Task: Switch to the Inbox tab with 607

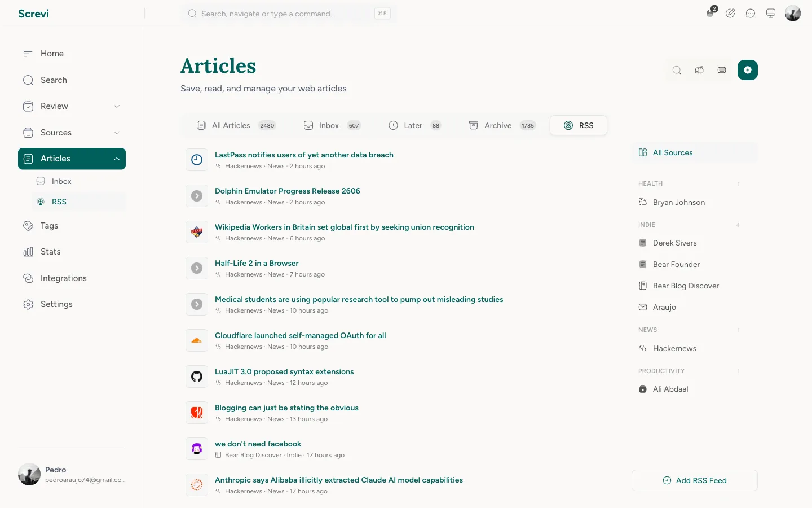Action: point(332,125)
